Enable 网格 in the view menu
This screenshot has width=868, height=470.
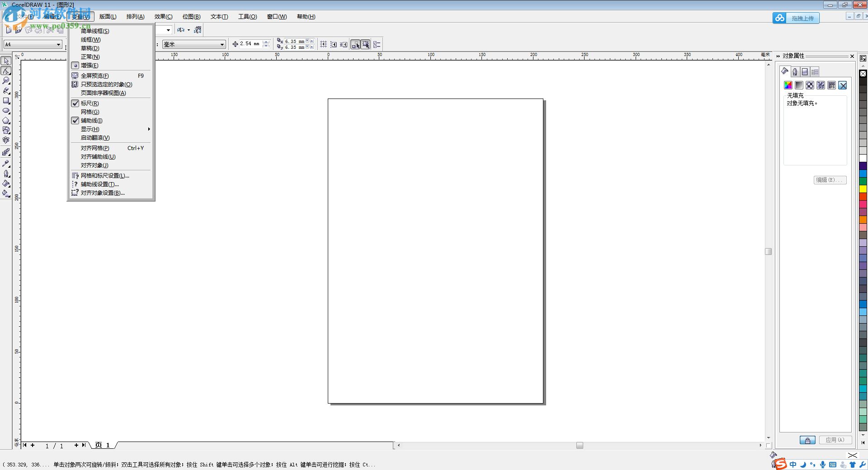coord(90,112)
